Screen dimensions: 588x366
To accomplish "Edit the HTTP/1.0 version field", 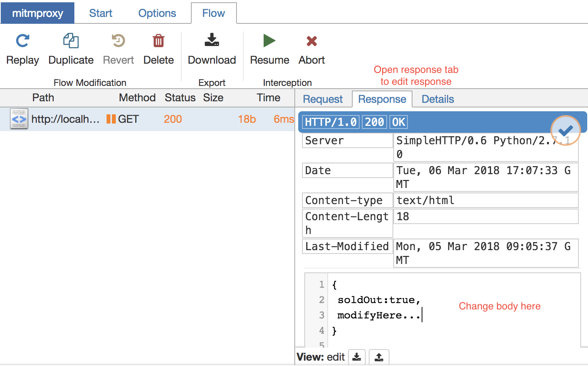I will 331,122.
